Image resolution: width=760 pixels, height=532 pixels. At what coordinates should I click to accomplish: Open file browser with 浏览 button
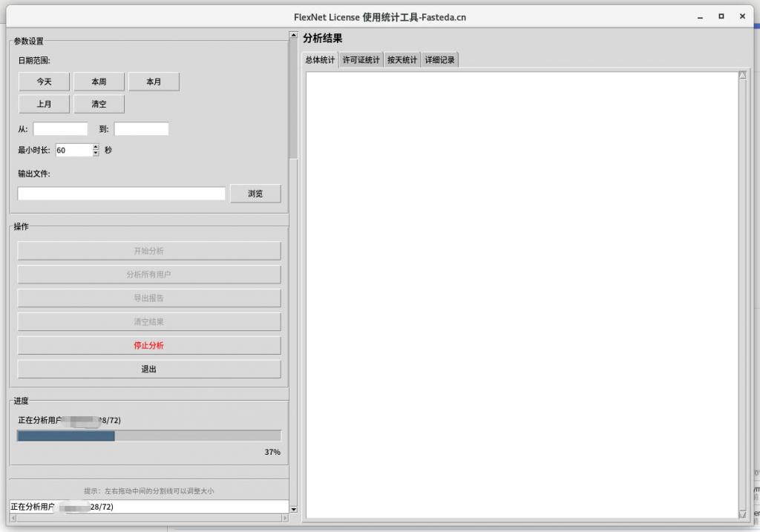tap(255, 194)
